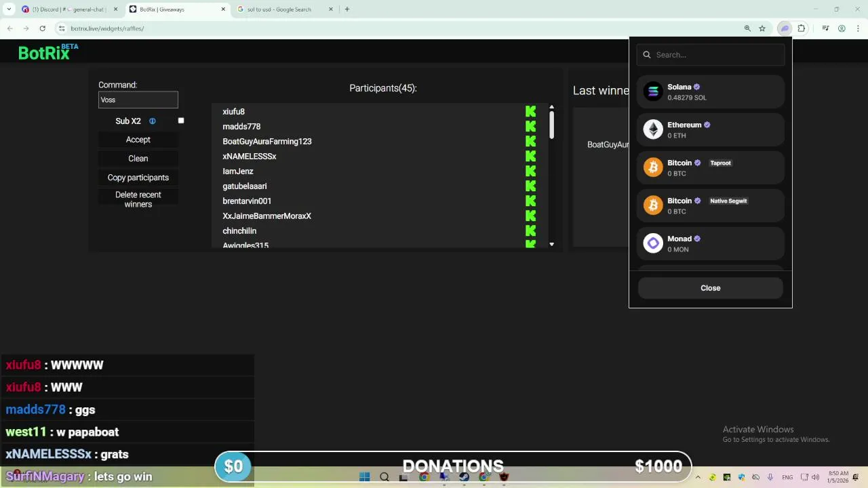
Task: Open the Chrome profile avatar icon
Action: pos(842,28)
